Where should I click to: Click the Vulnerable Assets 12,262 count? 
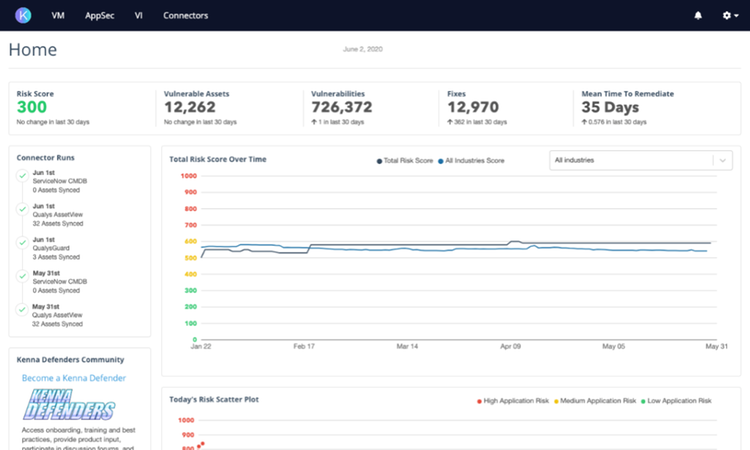190,107
